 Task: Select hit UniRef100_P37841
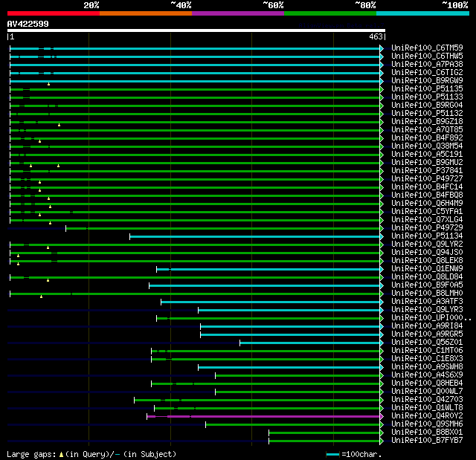427,171
